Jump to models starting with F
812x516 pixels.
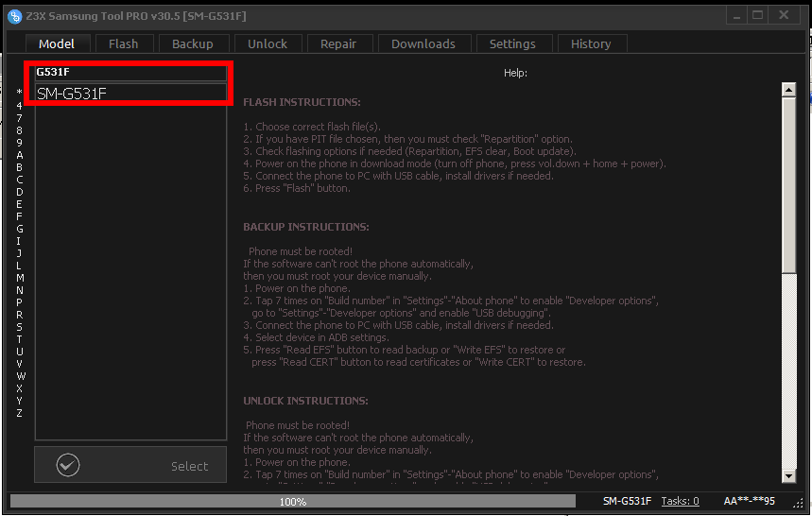point(19,216)
